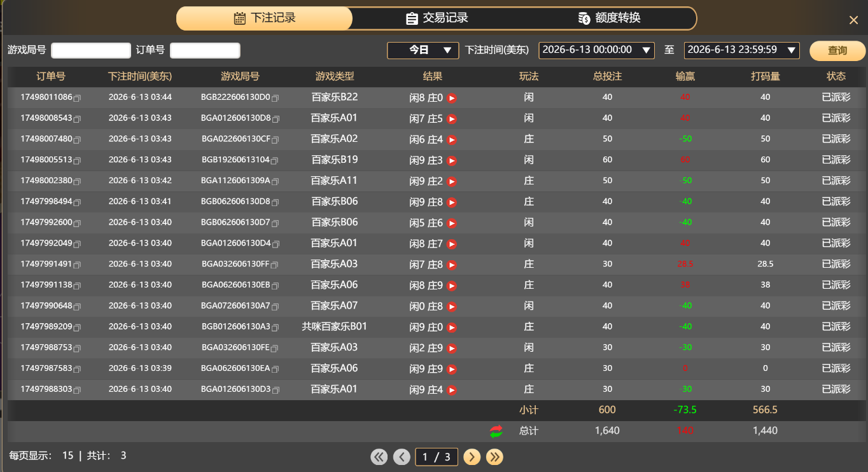
Task: Click the page number box 1 / 3
Action: tap(437, 457)
